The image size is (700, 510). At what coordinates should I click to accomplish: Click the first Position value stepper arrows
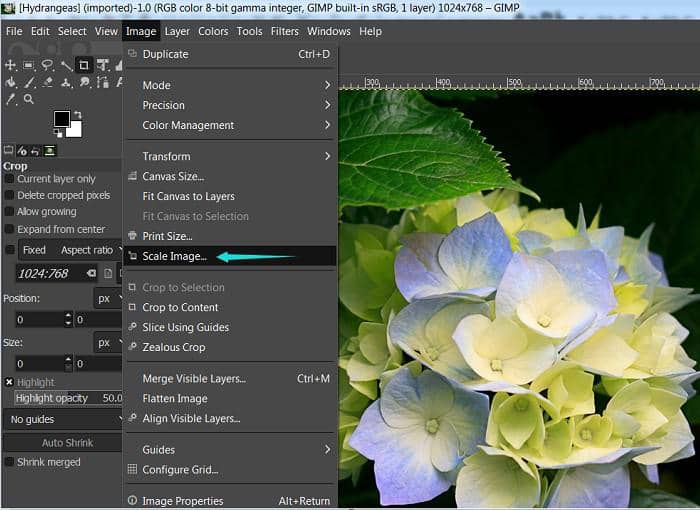[x=68, y=319]
